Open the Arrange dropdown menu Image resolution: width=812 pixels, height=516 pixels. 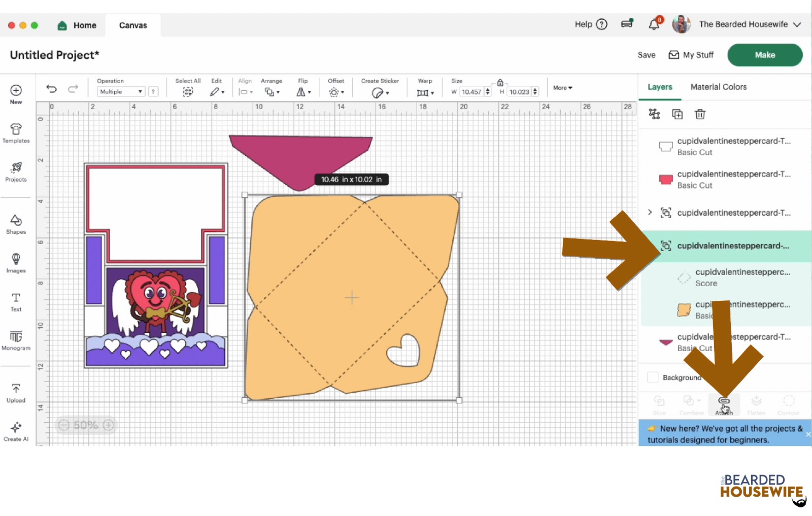point(272,92)
